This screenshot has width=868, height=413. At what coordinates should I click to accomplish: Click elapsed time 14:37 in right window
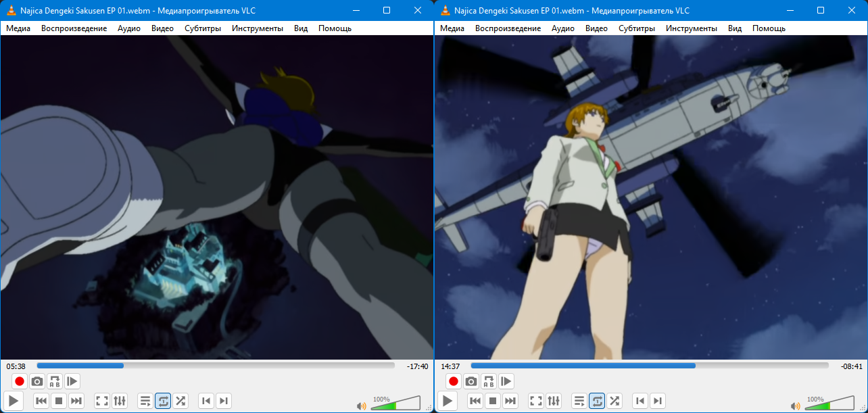click(450, 366)
